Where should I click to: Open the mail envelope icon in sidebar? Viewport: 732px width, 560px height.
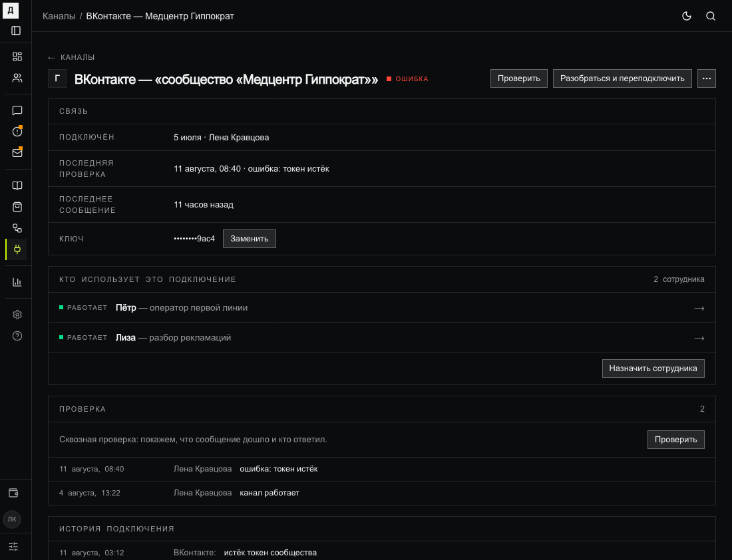click(17, 152)
